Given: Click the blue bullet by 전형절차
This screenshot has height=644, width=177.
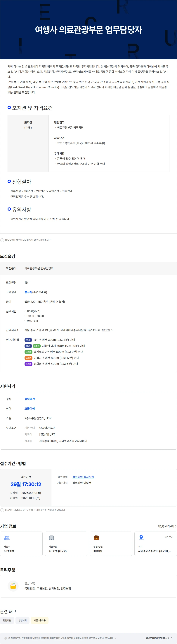Looking at the screenshot, I should 9,181.
